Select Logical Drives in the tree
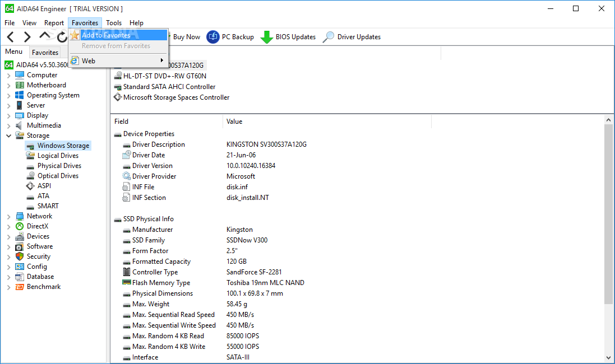615x364 pixels. (x=58, y=156)
